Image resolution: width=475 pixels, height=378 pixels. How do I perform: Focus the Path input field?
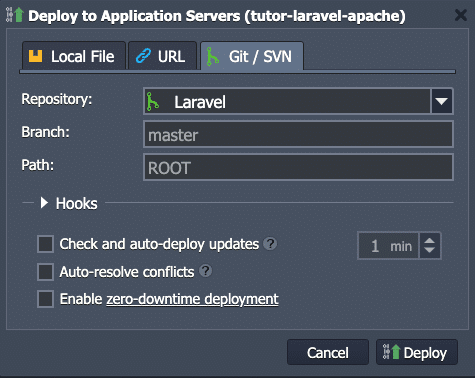(298, 167)
